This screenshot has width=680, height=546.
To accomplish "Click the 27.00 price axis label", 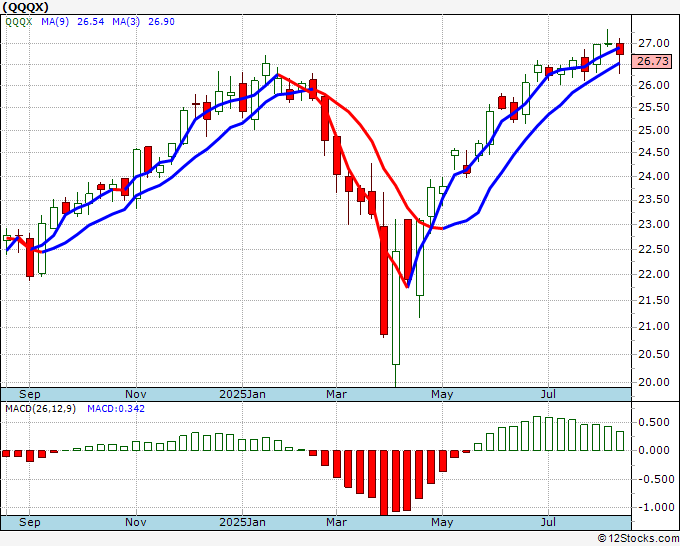I will tap(654, 43).
